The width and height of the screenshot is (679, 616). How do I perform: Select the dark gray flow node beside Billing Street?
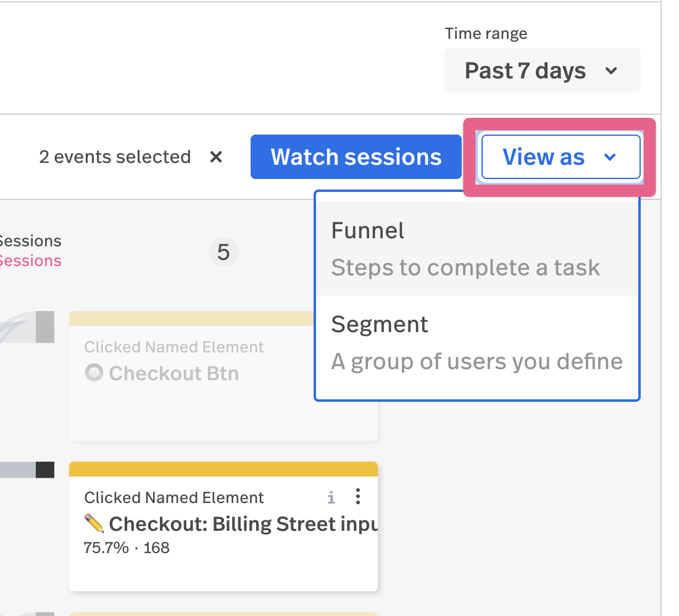[45, 470]
